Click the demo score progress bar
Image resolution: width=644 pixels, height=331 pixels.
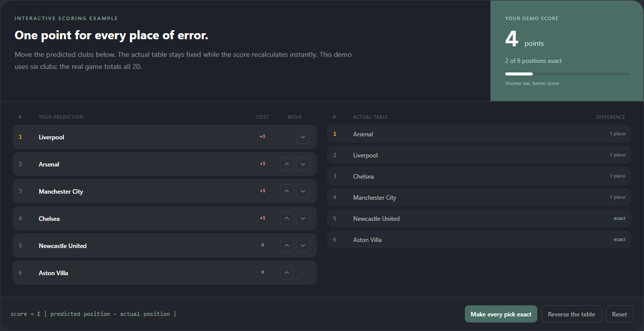tap(567, 74)
